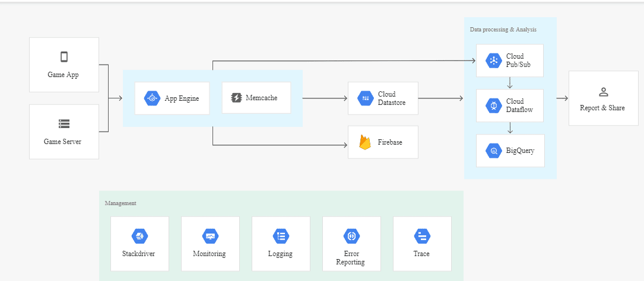Click the Game App phone icon

(x=64, y=56)
